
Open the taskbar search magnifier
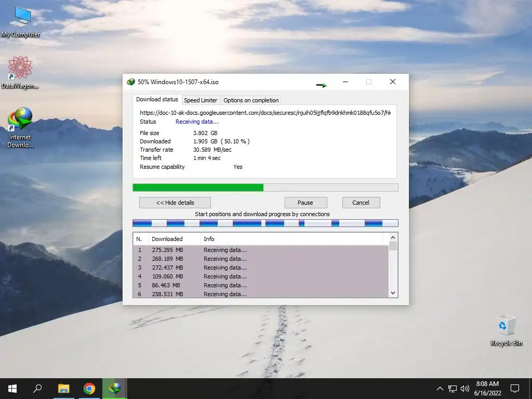[37, 389]
